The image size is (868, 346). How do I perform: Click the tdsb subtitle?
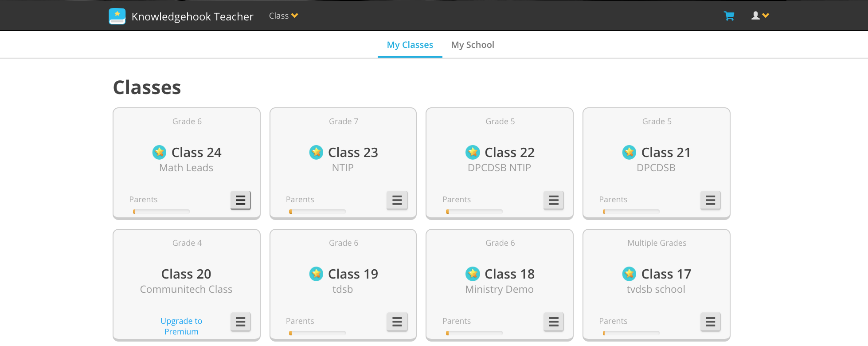[343, 289]
